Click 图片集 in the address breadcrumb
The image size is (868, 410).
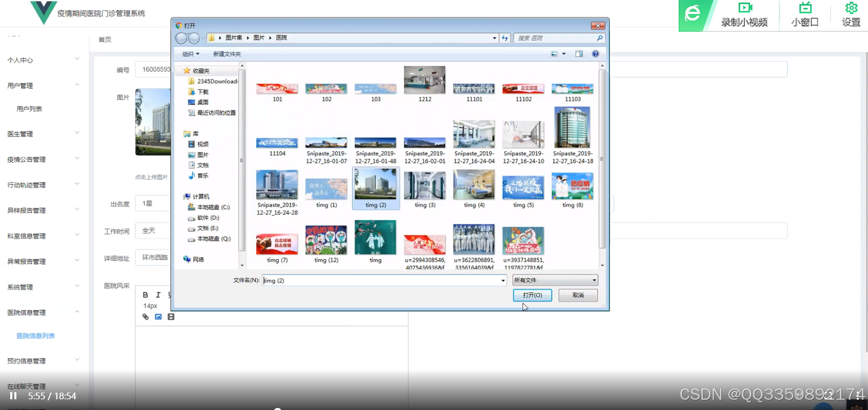coord(234,38)
